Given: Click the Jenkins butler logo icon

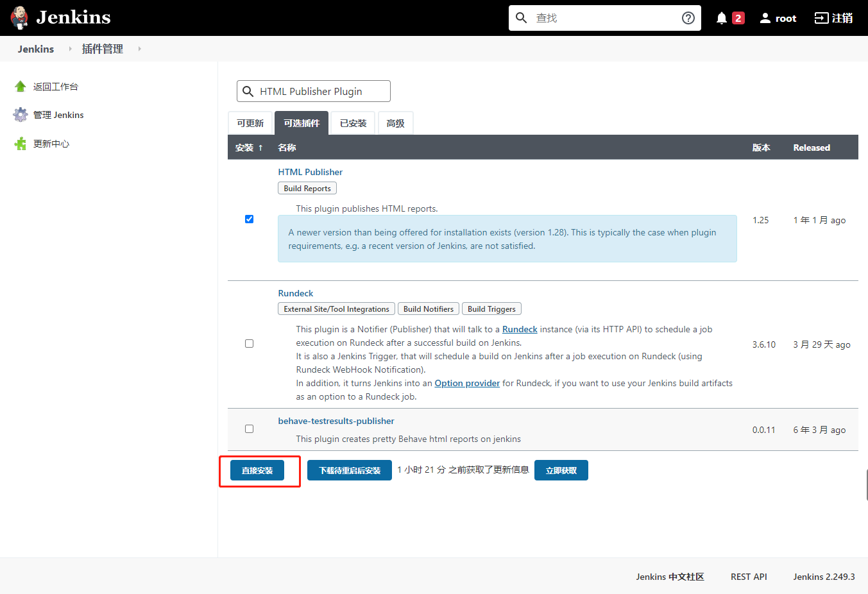Looking at the screenshot, I should pos(20,18).
